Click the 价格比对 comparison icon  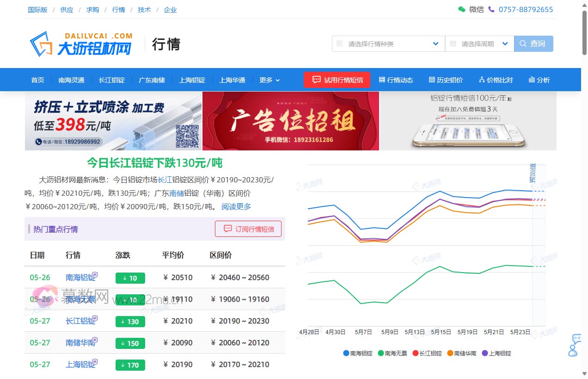tap(482, 80)
